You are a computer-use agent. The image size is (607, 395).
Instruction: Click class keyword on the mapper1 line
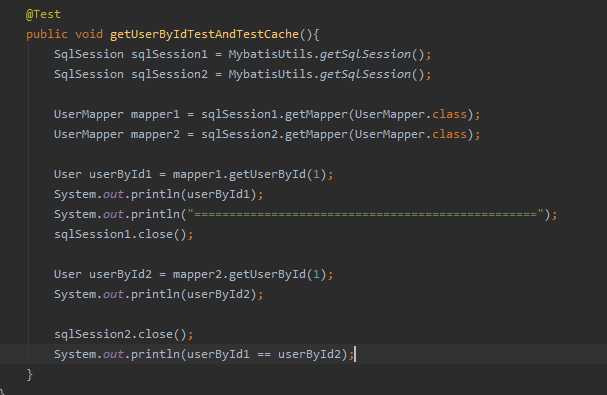coord(449,115)
